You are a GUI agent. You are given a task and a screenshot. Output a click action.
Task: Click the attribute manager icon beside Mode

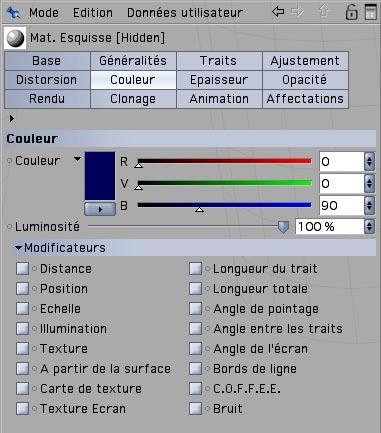click(x=14, y=13)
